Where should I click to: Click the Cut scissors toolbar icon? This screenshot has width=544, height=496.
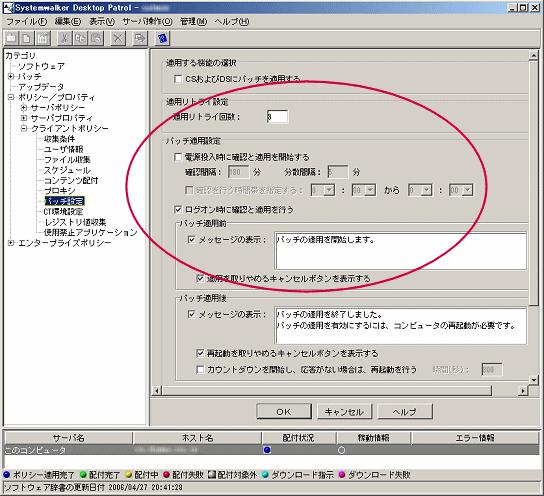click(64, 38)
